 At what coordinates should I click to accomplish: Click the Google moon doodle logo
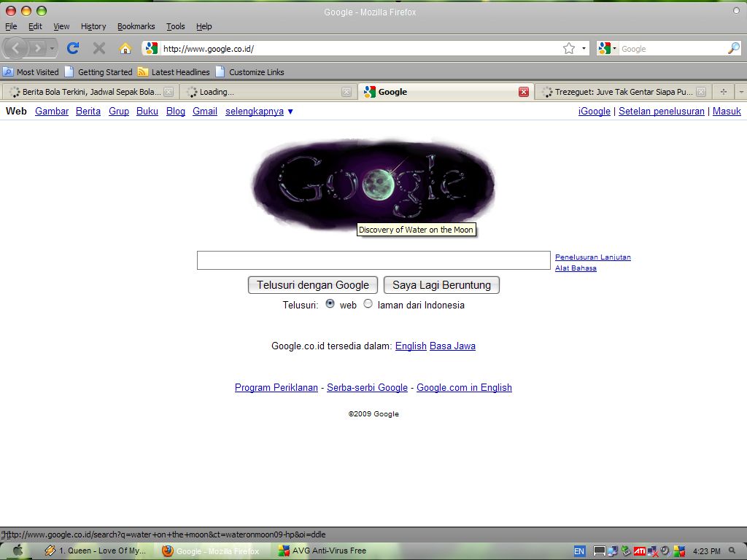tap(373, 184)
